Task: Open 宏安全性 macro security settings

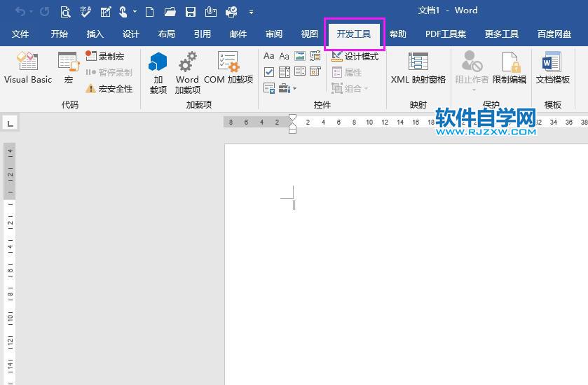Action: pos(109,88)
